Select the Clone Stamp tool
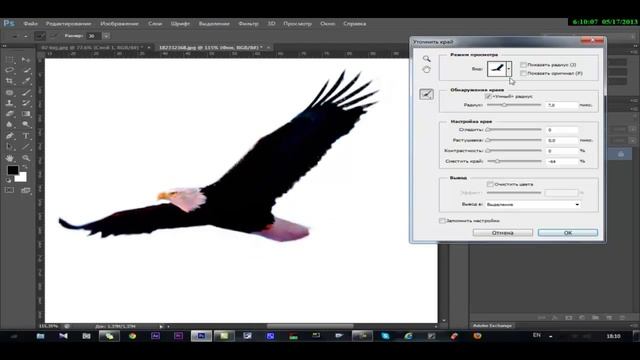The image size is (640, 360). pyautogui.click(x=10, y=103)
